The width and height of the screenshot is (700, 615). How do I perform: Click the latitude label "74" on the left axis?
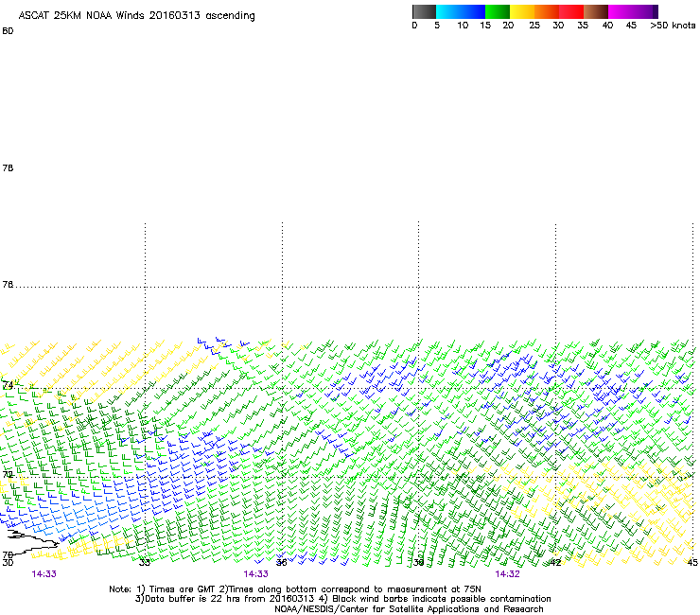8,385
